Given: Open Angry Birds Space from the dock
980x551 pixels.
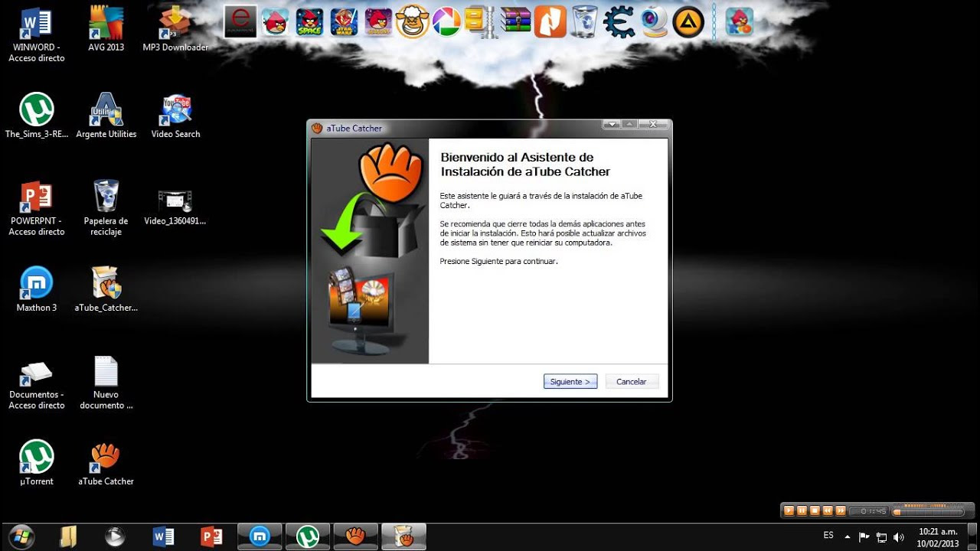Looking at the screenshot, I should (308, 22).
